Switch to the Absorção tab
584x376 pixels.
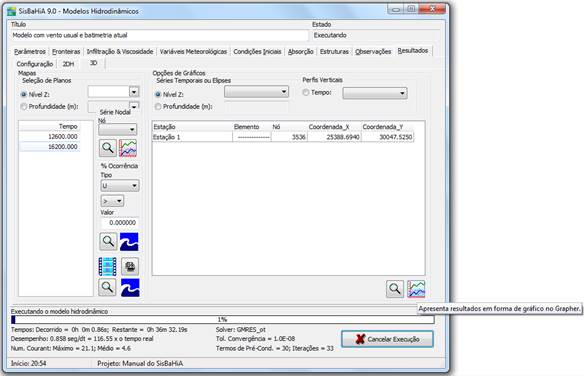(301, 51)
